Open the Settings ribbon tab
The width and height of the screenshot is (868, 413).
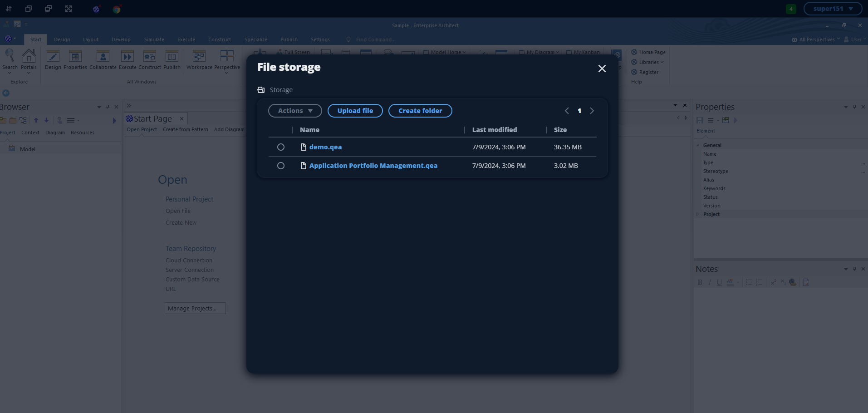tap(320, 39)
